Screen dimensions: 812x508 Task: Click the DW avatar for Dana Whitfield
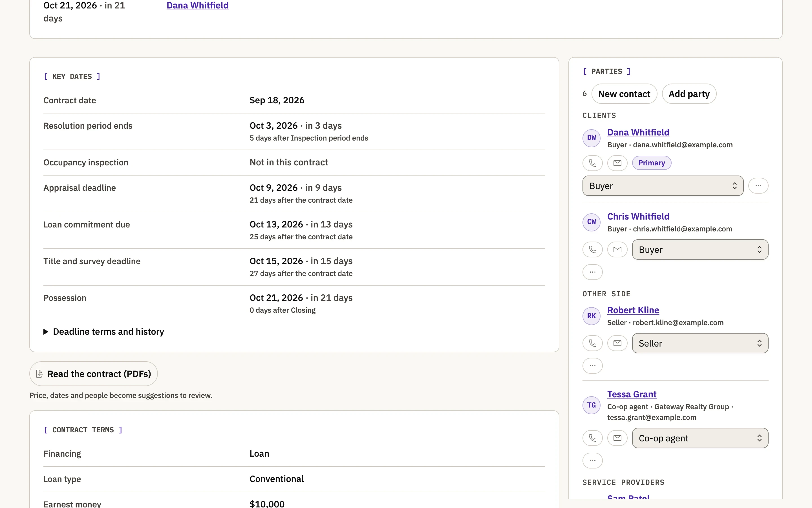point(591,138)
